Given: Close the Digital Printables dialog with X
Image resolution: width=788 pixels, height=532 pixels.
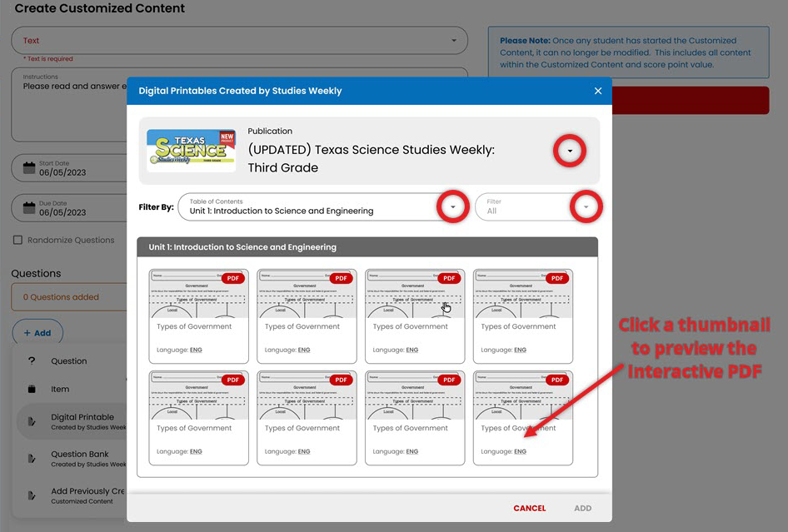Looking at the screenshot, I should point(597,91).
